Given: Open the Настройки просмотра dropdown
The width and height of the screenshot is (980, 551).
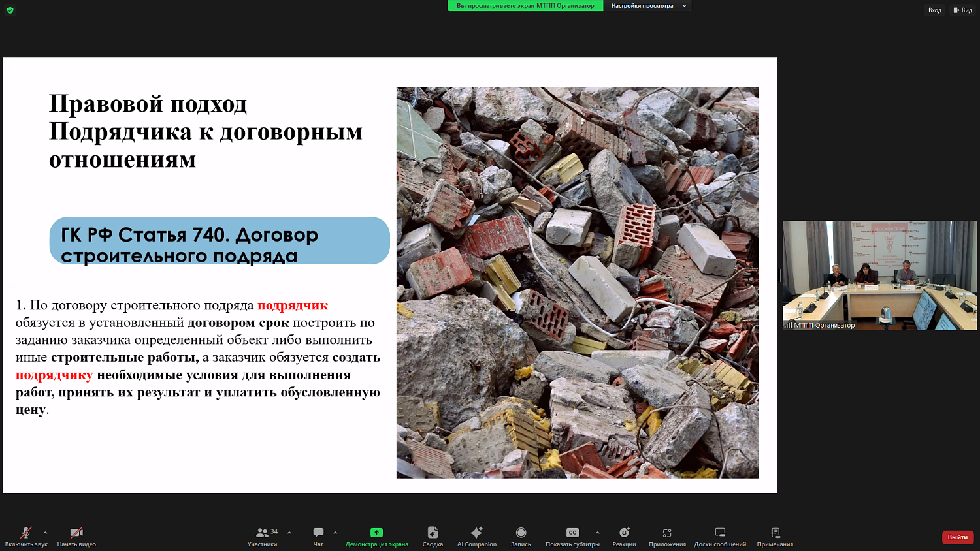Looking at the screenshot, I should click(x=648, y=5).
